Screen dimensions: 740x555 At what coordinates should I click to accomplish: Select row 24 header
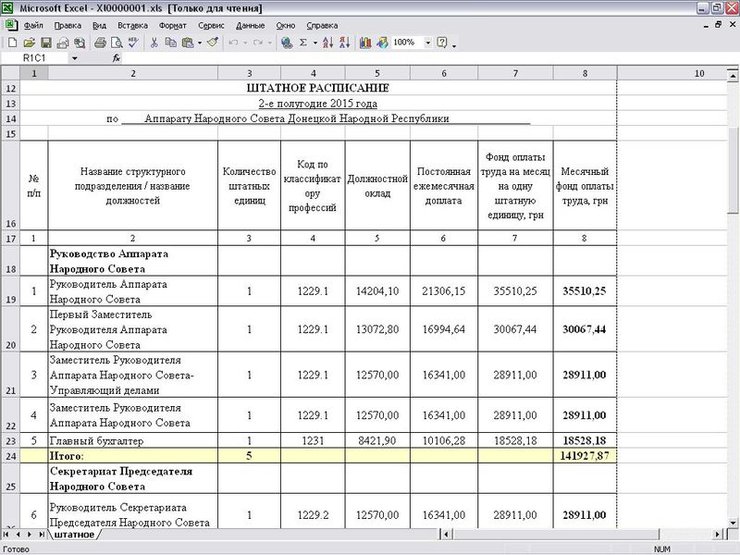click(11, 455)
